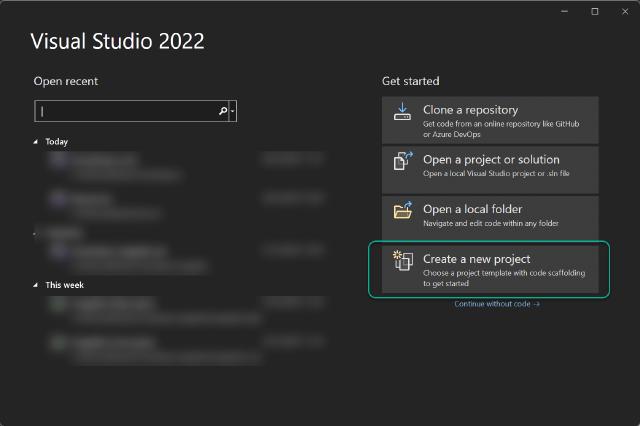Viewport: 640px width, 426px height.
Task: Click the Clone a repository download icon
Action: (403, 113)
